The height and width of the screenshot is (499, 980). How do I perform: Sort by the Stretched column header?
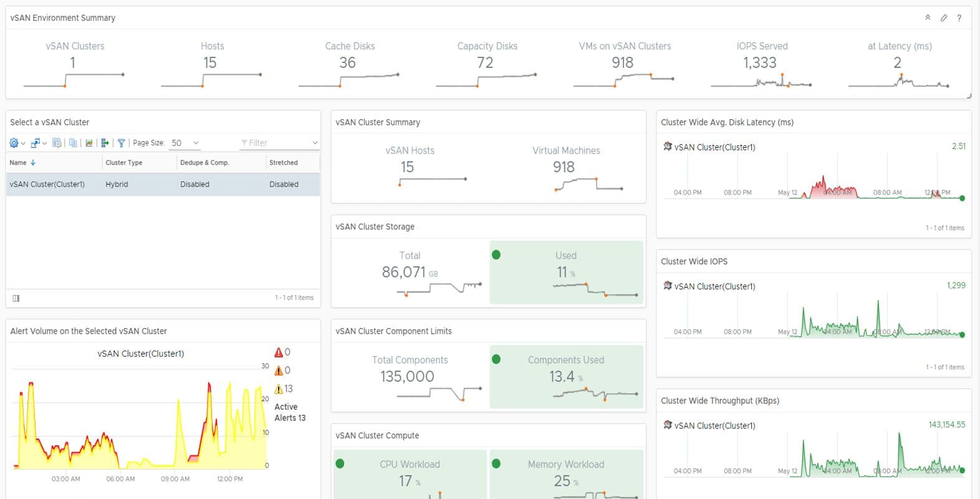[284, 163]
